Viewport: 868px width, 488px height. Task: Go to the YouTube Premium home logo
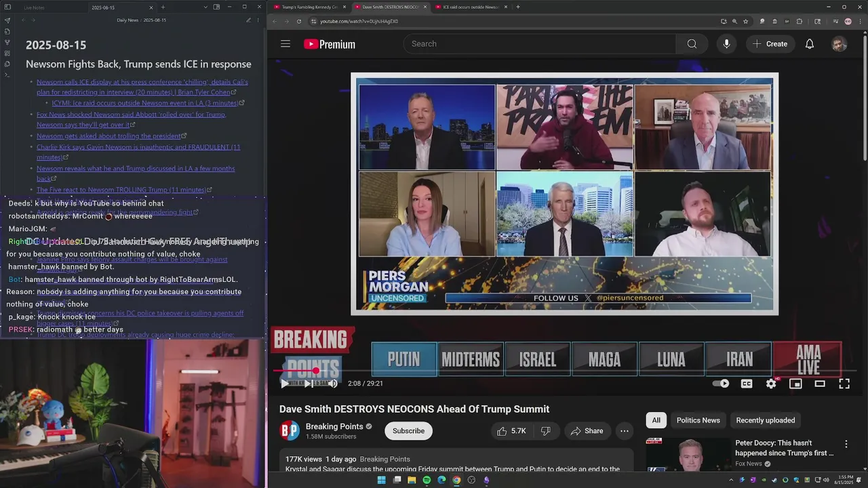[x=330, y=44]
